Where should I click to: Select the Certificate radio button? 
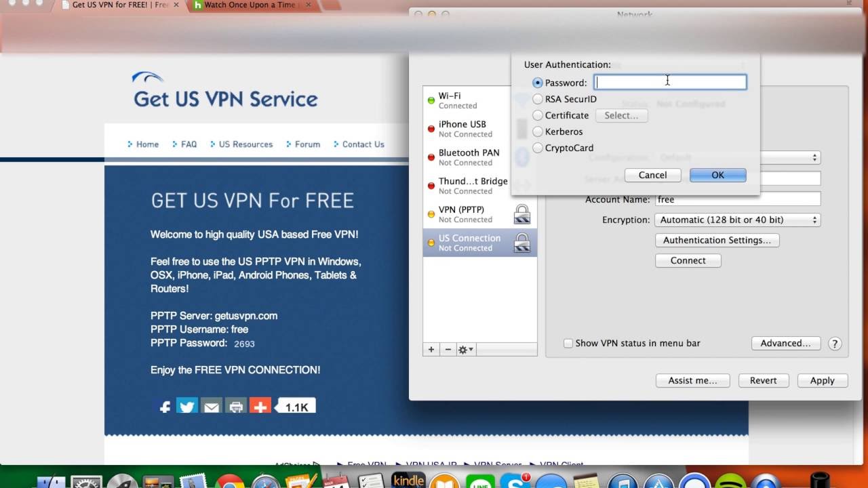538,115
